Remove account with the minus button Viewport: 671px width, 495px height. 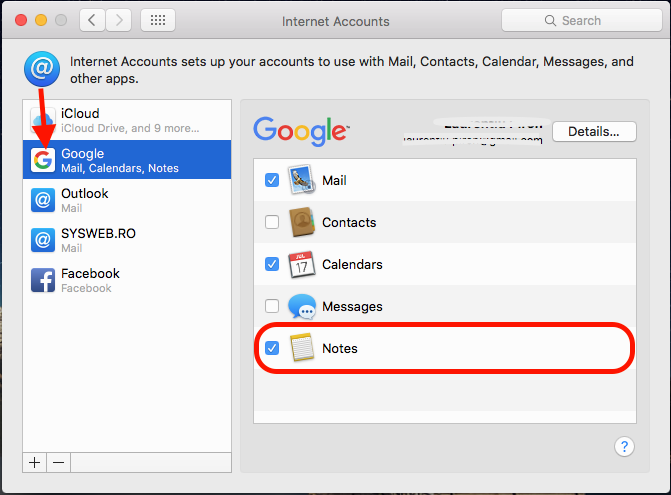coord(59,462)
